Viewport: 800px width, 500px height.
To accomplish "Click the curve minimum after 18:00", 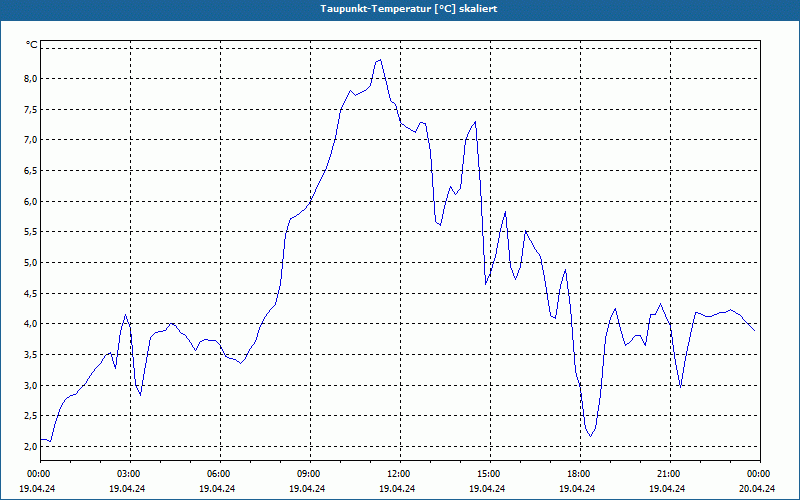I will (x=590, y=436).
